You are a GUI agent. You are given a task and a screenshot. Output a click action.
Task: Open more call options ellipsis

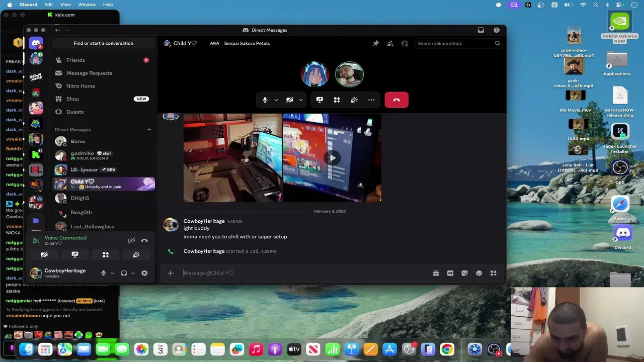point(371,100)
